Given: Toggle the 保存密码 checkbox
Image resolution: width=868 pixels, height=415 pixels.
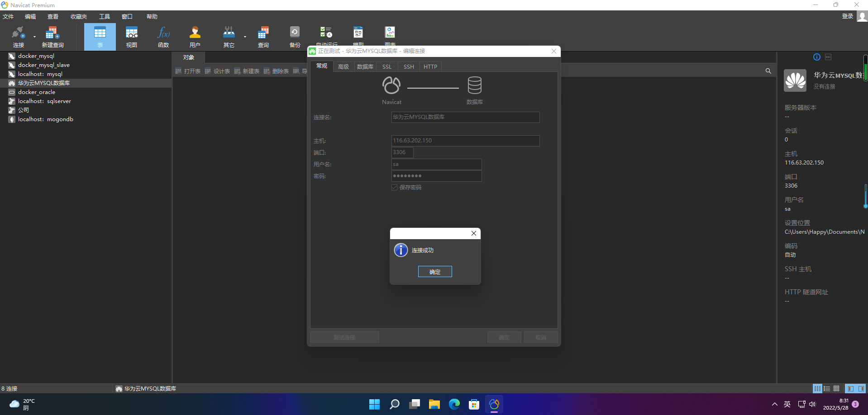Looking at the screenshot, I should (395, 187).
